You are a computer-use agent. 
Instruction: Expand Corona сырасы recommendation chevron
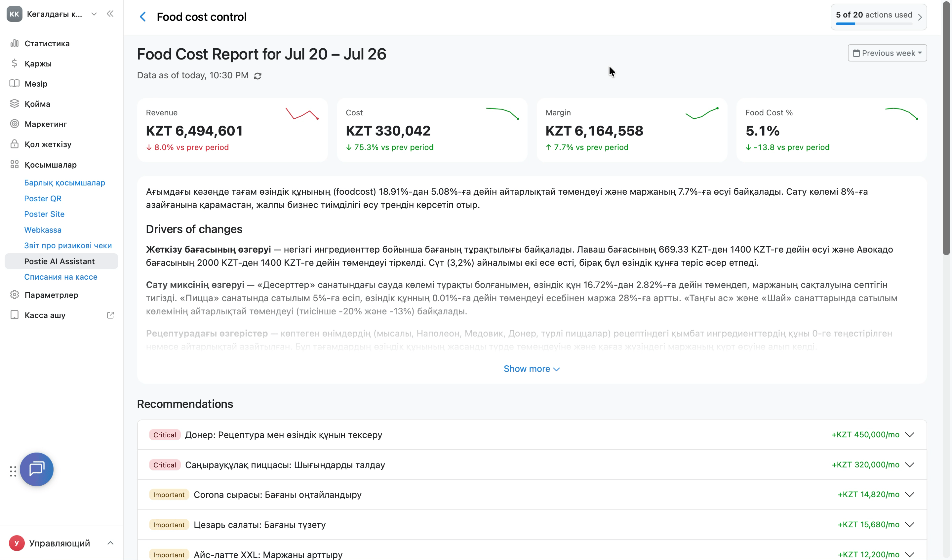coord(910,495)
